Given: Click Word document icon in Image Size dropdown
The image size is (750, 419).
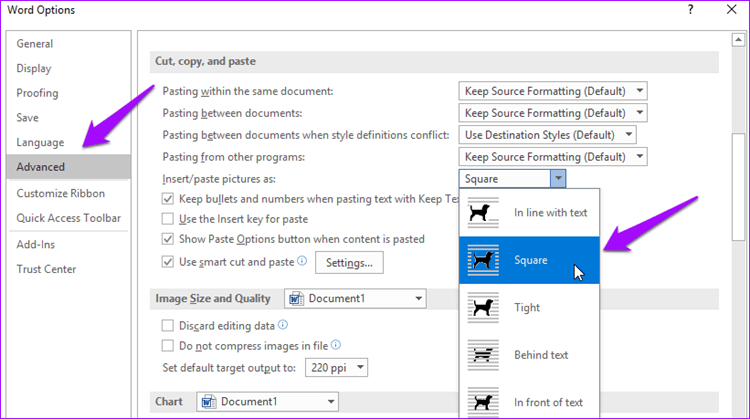Looking at the screenshot, I should point(297,298).
